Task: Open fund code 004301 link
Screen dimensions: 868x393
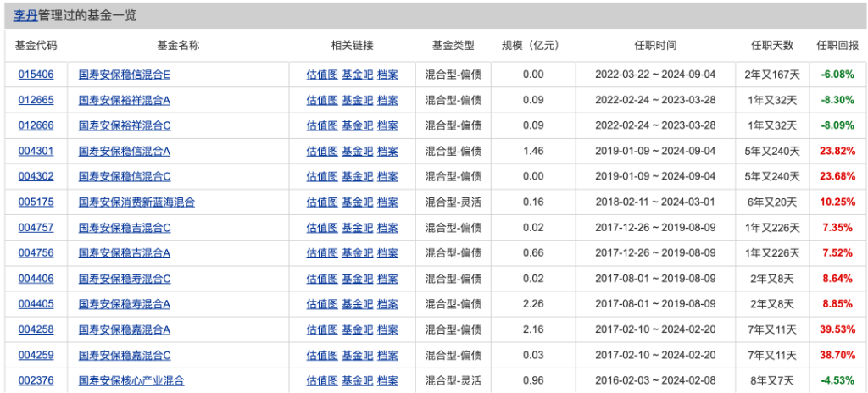Action: point(36,151)
